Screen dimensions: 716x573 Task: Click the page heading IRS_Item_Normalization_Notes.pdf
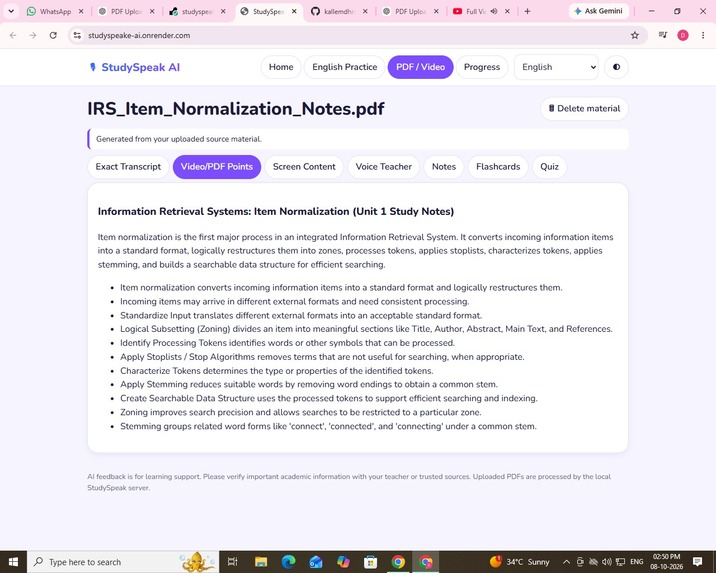(236, 109)
